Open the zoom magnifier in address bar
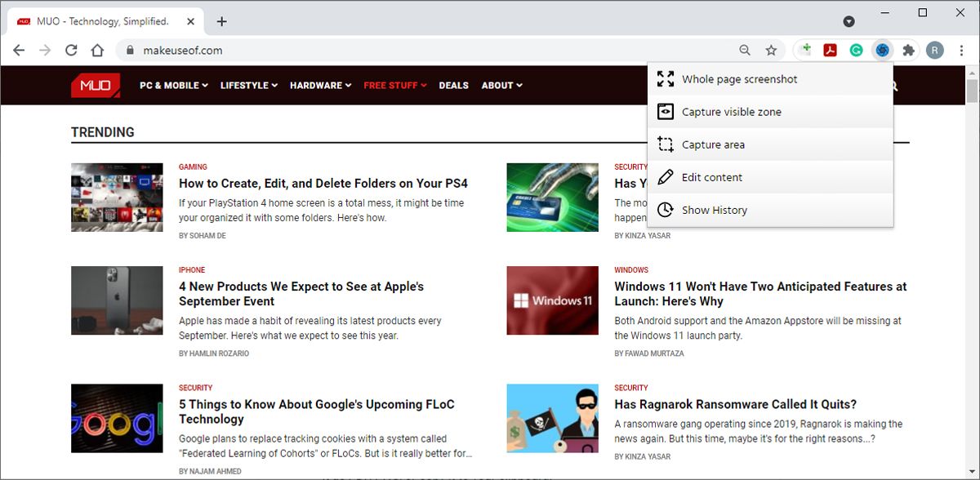Image resolution: width=980 pixels, height=480 pixels. point(745,51)
